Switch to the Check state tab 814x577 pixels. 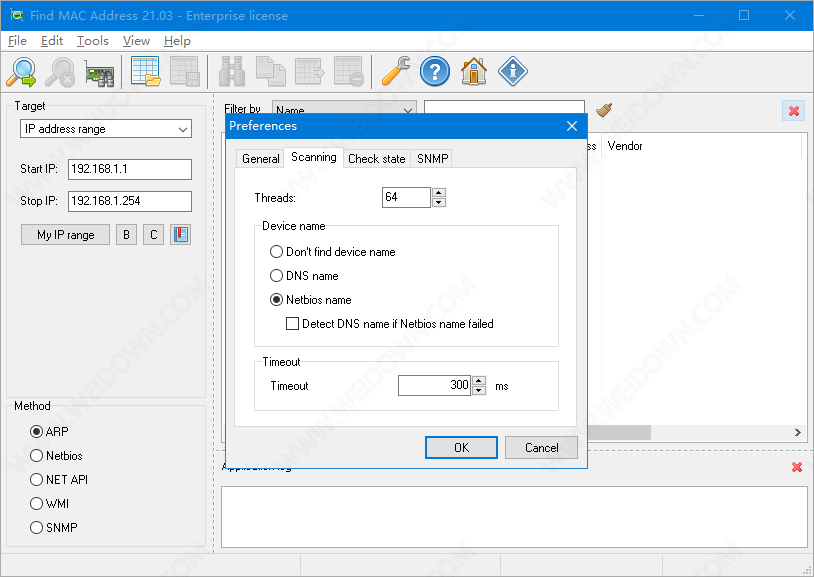pos(376,159)
